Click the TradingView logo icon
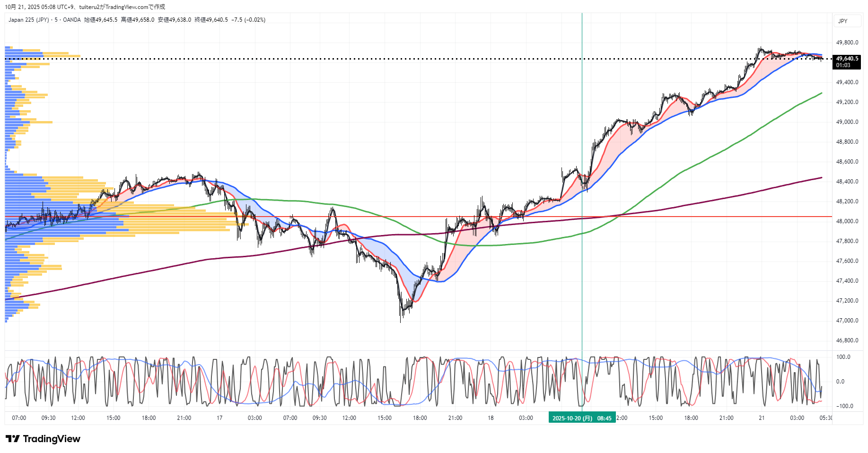Viewport: 868px width, 453px height. click(x=13, y=439)
